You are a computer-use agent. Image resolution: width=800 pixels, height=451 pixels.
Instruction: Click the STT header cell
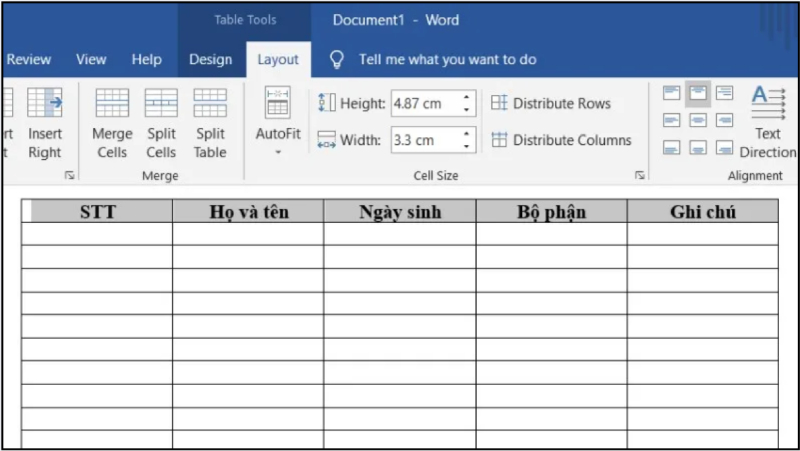97,212
